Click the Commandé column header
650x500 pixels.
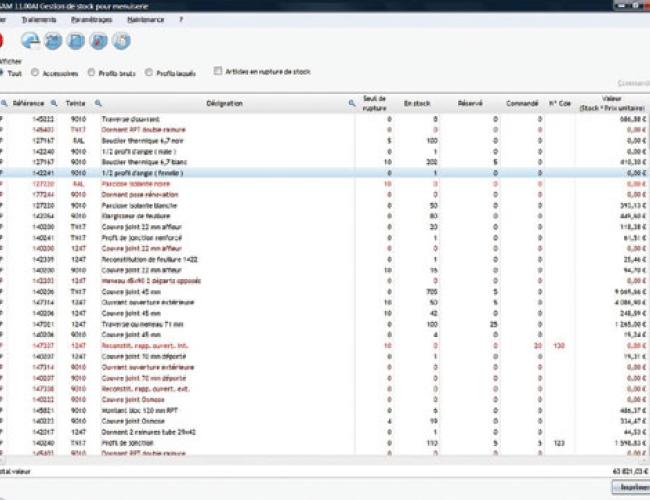click(522, 103)
